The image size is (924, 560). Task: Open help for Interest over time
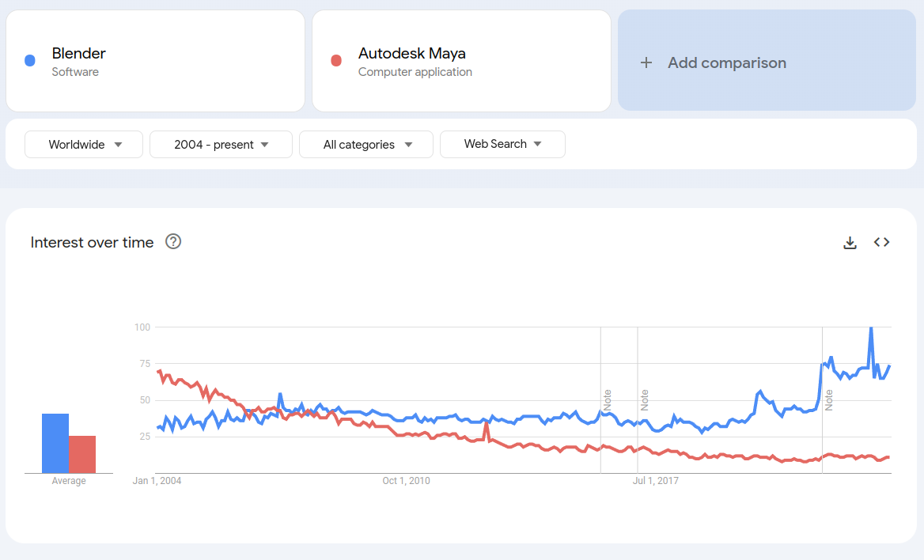point(173,242)
